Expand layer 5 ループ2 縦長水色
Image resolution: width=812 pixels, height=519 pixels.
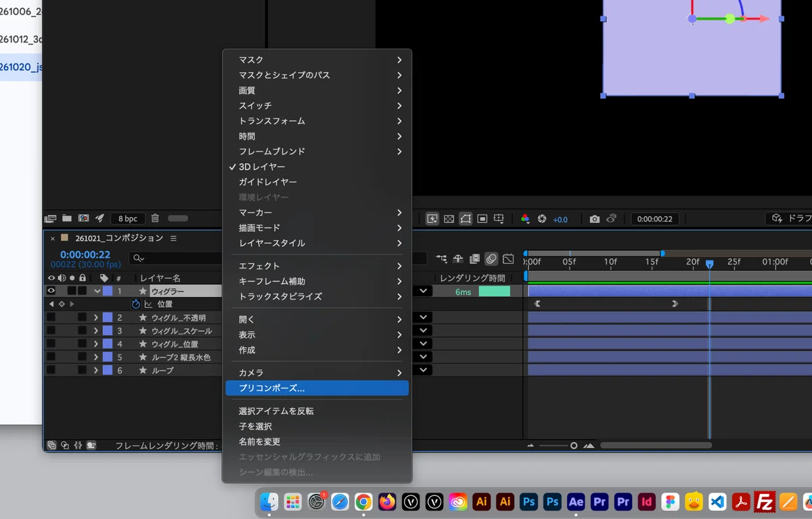96,357
